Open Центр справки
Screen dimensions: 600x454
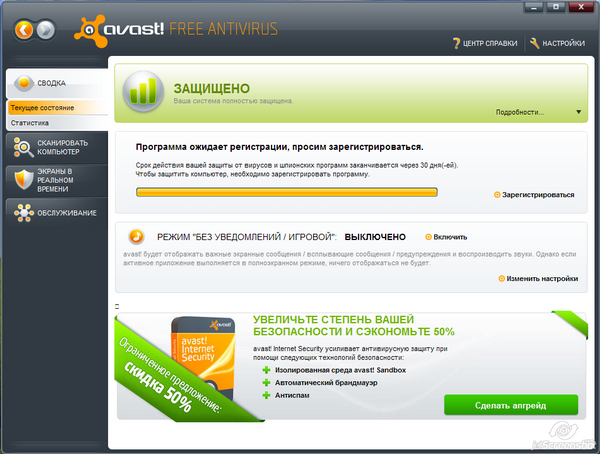pos(485,43)
